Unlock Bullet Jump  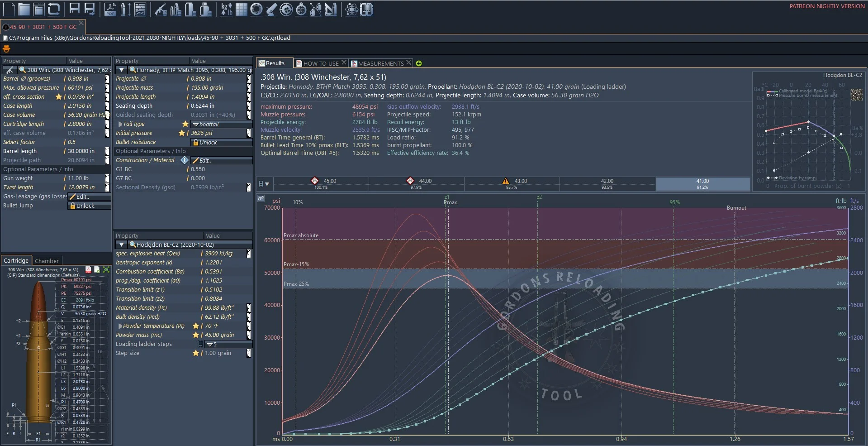(x=89, y=206)
